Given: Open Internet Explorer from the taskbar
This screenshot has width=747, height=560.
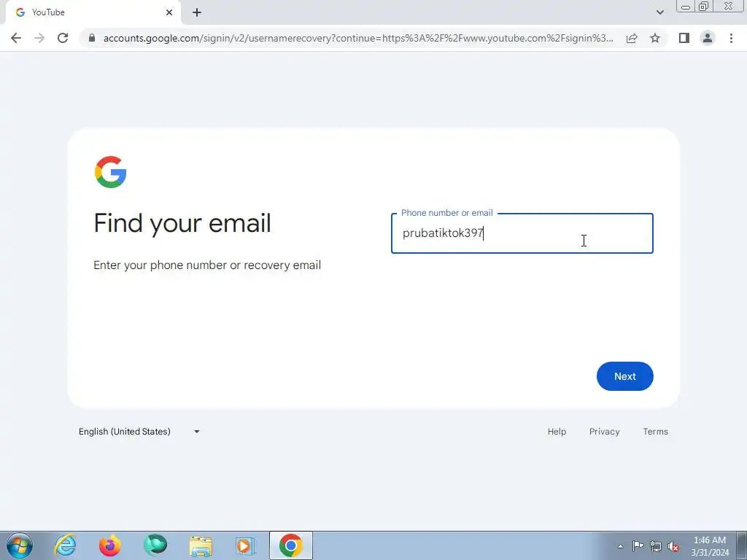Looking at the screenshot, I should tap(65, 545).
